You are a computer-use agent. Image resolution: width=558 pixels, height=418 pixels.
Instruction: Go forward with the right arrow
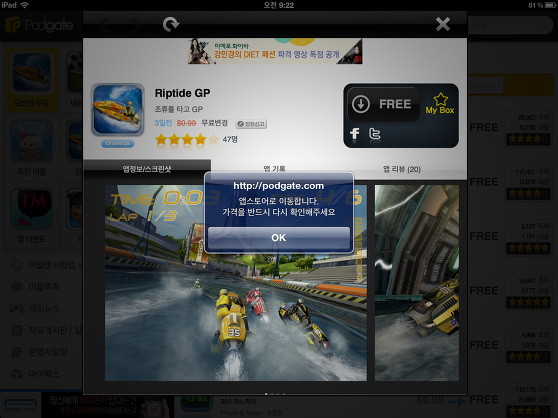(x=136, y=25)
